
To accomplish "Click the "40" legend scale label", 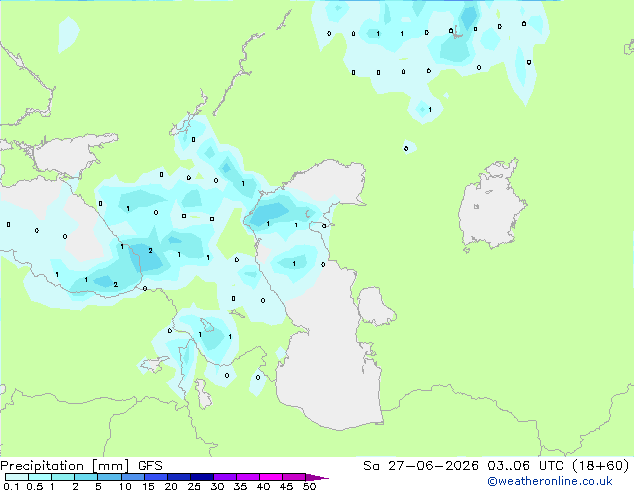I will point(263,486).
